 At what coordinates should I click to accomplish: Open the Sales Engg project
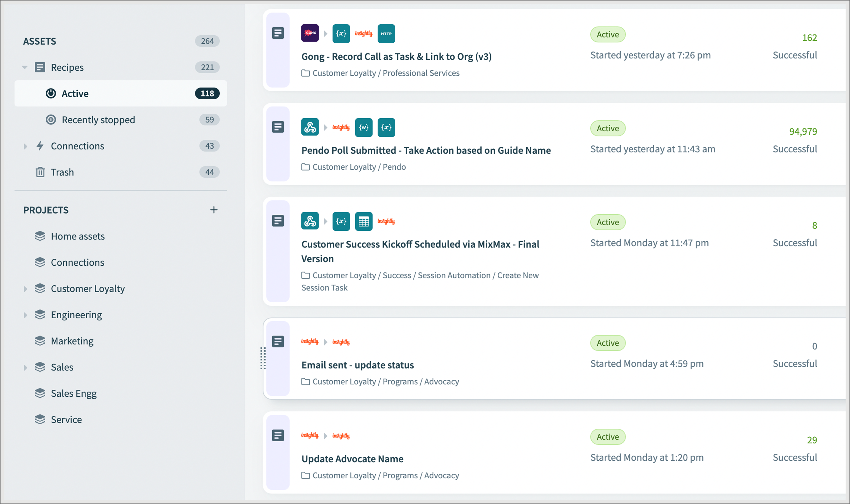coord(74,393)
